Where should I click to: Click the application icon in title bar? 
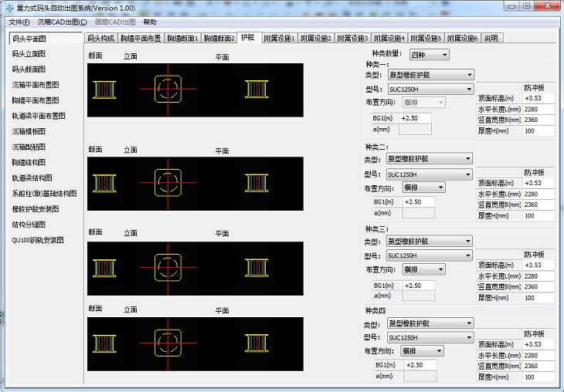[x=10, y=8]
